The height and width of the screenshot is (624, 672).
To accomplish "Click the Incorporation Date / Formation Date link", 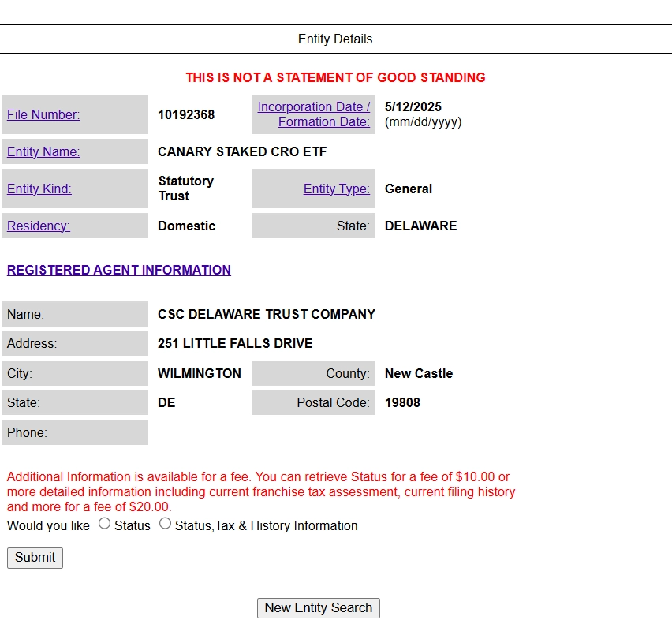I will point(314,114).
